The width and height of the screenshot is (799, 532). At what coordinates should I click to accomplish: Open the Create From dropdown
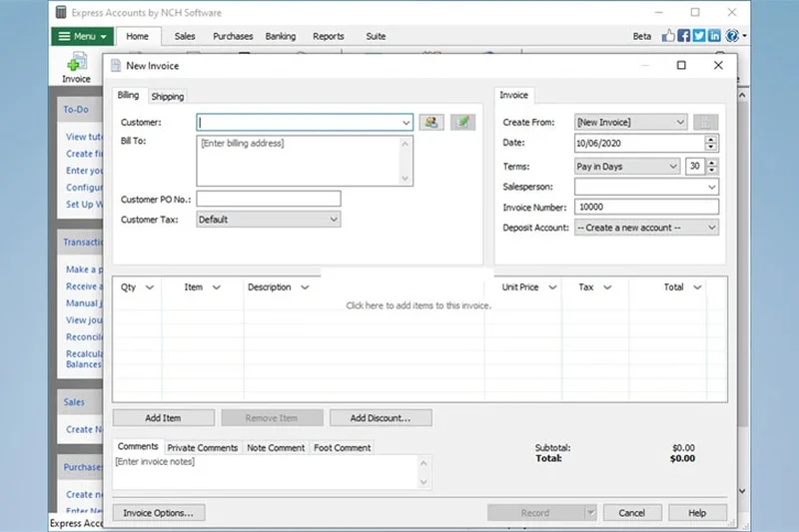[630, 122]
